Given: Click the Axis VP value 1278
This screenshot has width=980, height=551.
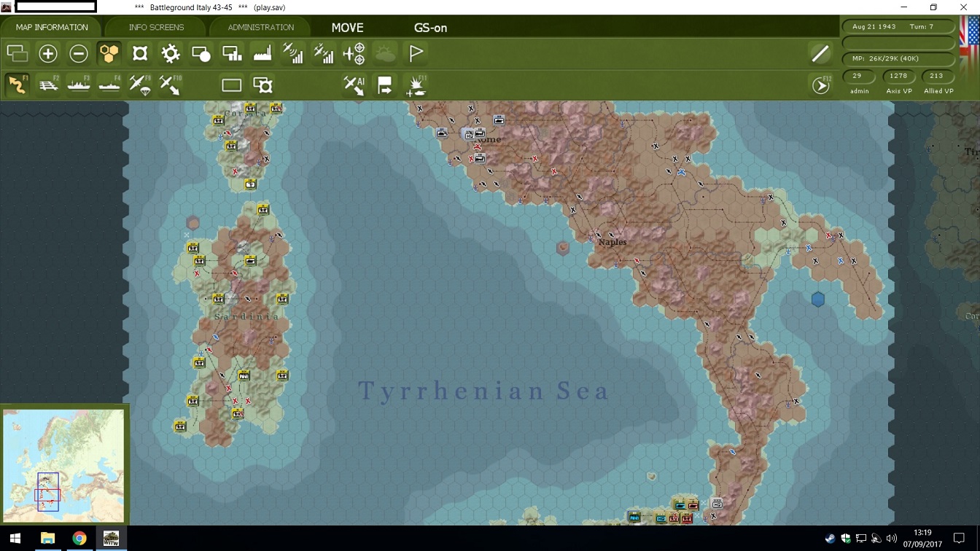Looking at the screenshot, I should coord(898,76).
